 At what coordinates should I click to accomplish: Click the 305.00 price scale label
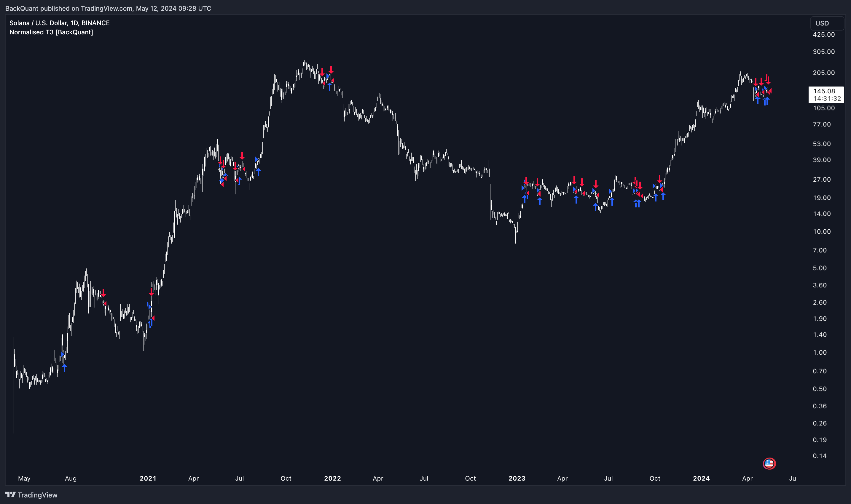tap(823, 52)
